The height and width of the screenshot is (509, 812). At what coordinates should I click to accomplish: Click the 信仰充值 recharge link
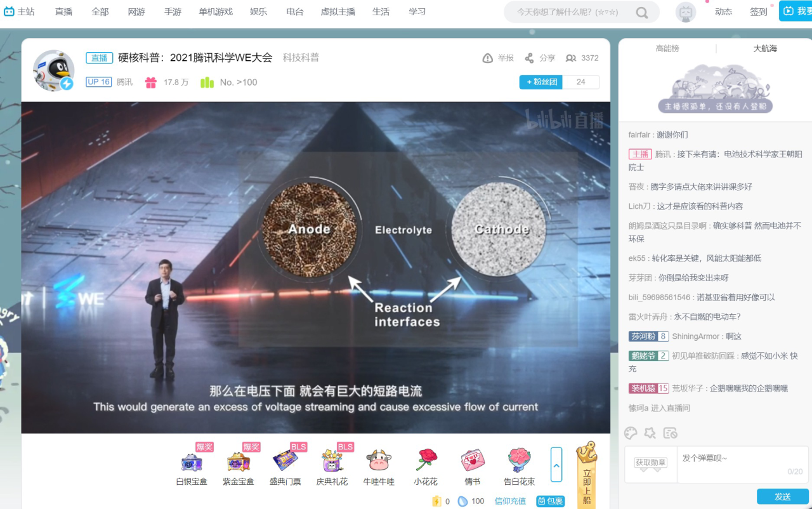click(x=510, y=501)
